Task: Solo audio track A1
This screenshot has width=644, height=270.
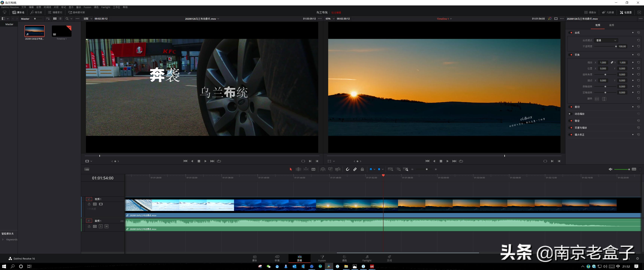Action: 101,226
